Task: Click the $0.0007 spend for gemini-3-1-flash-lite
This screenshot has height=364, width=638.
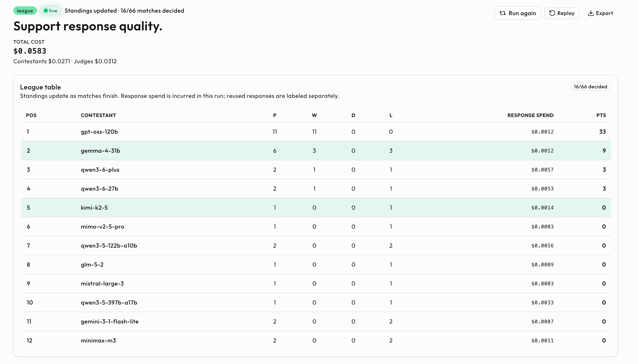Action: point(542,321)
